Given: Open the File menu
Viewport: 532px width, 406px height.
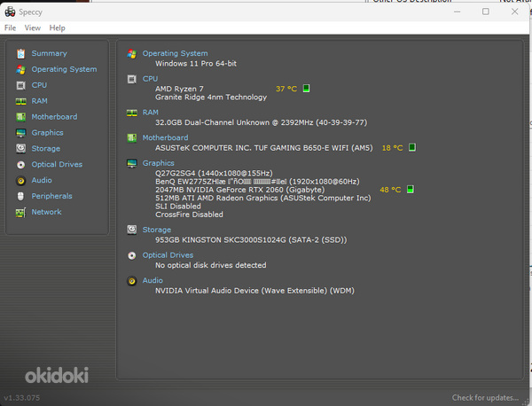Looking at the screenshot, I should (10, 27).
